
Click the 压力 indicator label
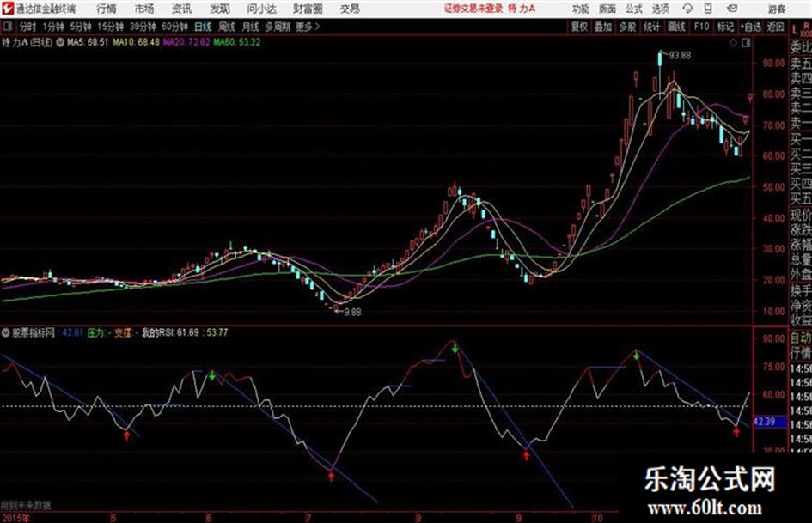tap(95, 332)
